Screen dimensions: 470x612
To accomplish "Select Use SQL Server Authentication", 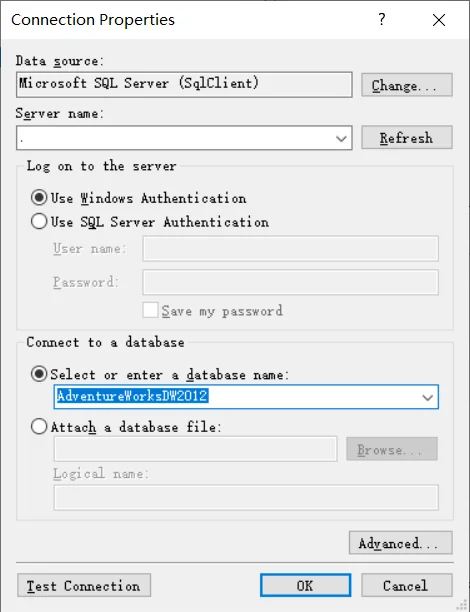I will coord(39,221).
